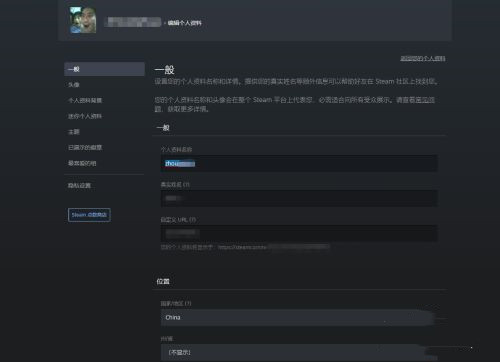
Task: Follow the 返回您的个人资料 (Back to Your Profile) link
Action: pyautogui.click(x=423, y=58)
